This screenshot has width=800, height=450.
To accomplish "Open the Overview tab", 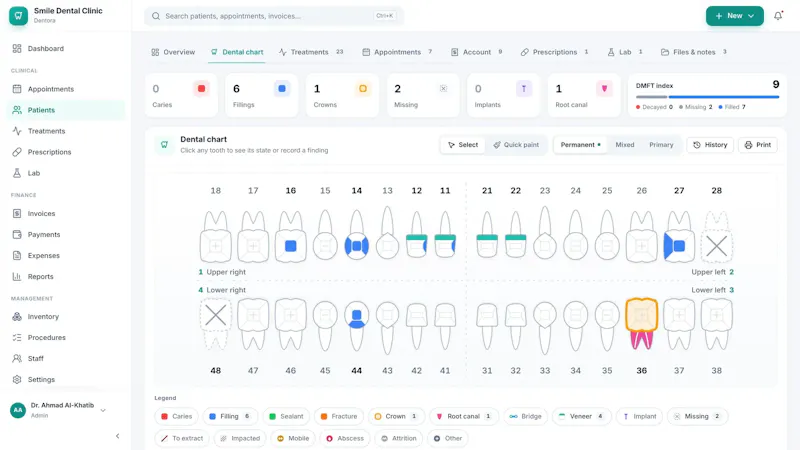I will pos(173,52).
